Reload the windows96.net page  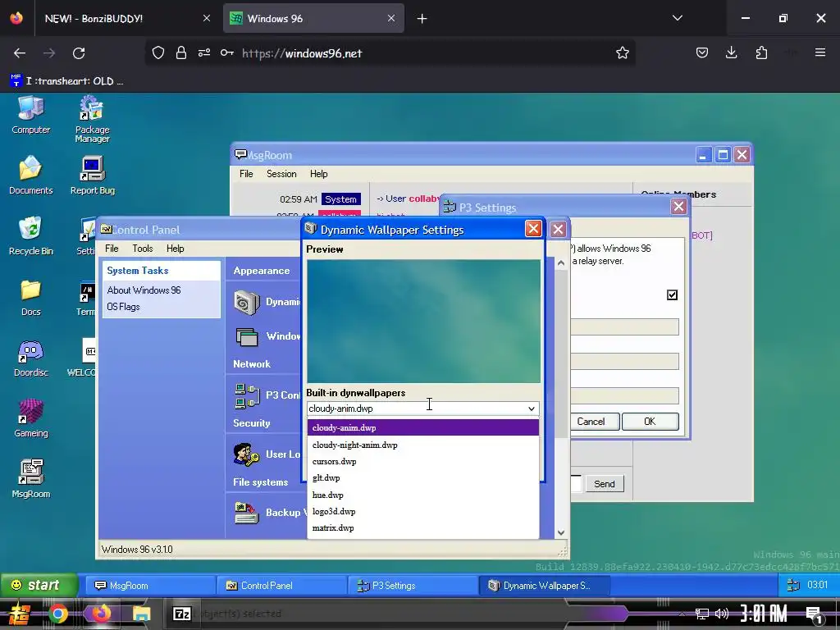(x=79, y=53)
